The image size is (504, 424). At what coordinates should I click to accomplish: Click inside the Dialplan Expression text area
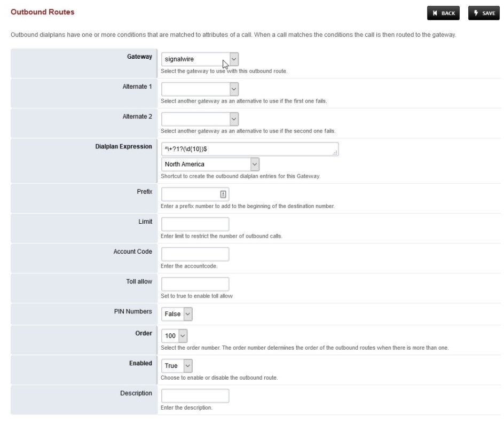pos(246,149)
